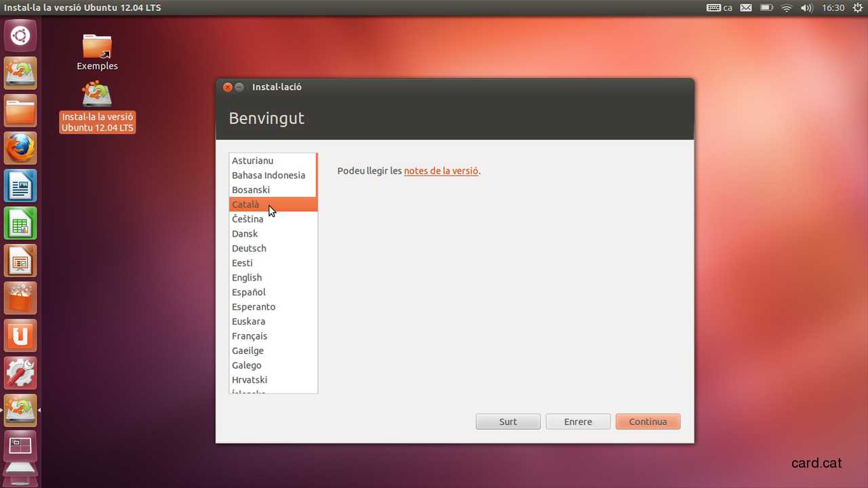The height and width of the screenshot is (488, 868).
Task: Launch LibreOffice Calc spreadsheet icon
Action: point(20,223)
